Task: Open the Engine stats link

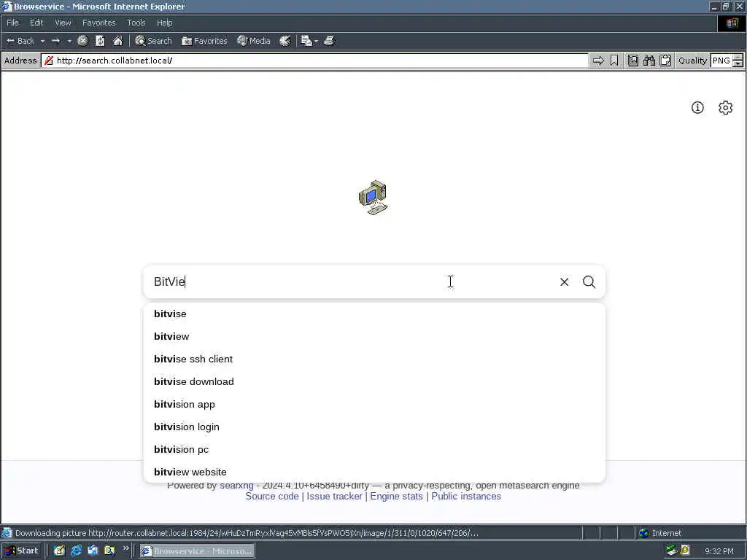Action: tap(396, 496)
